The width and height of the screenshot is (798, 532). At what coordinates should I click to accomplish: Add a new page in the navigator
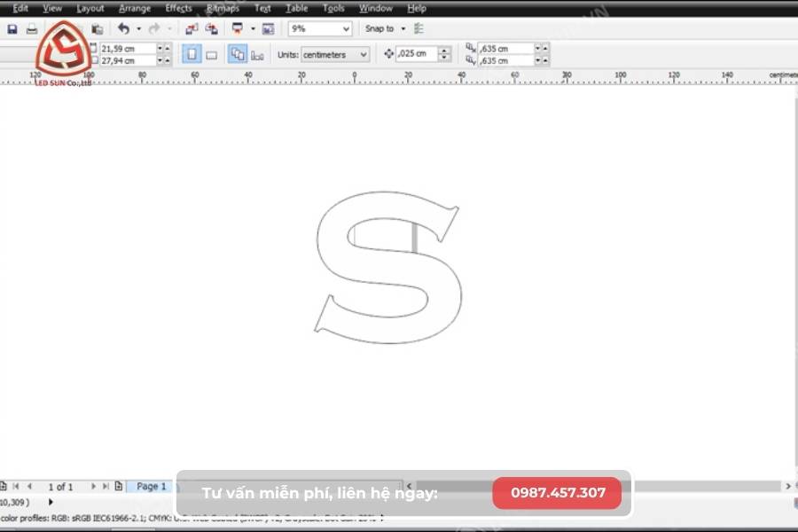point(120,485)
